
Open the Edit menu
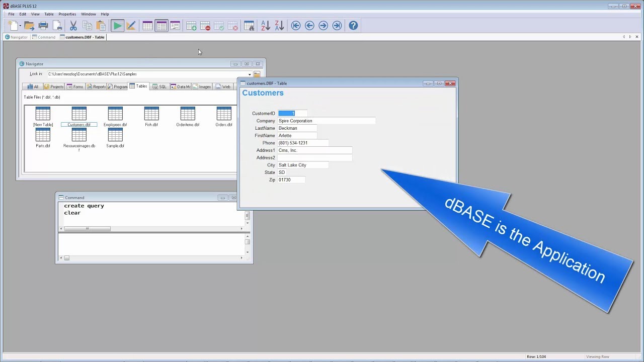point(23,14)
